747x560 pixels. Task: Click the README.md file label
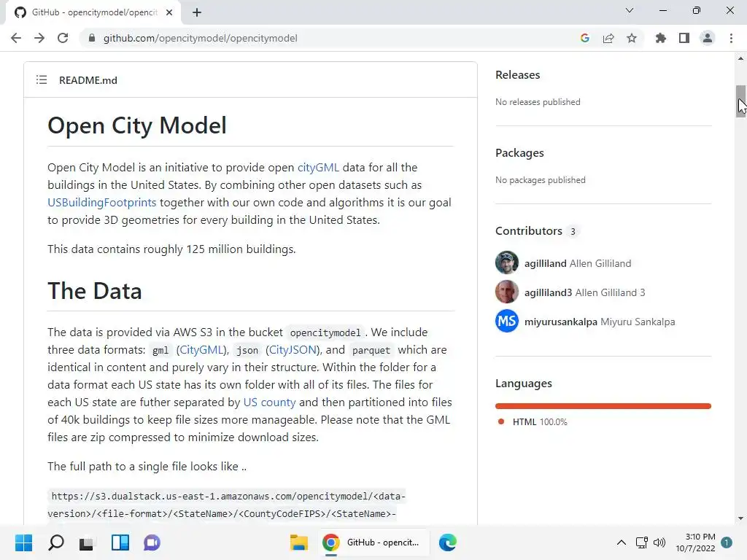(88, 80)
